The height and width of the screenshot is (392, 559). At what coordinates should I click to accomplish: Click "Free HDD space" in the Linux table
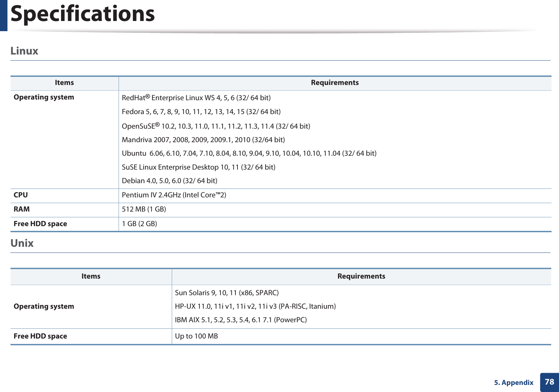coord(40,224)
